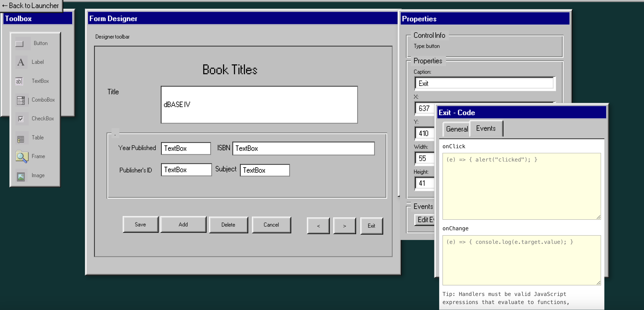
Task: Click the Exit - Code title bar
Action: (x=522, y=113)
